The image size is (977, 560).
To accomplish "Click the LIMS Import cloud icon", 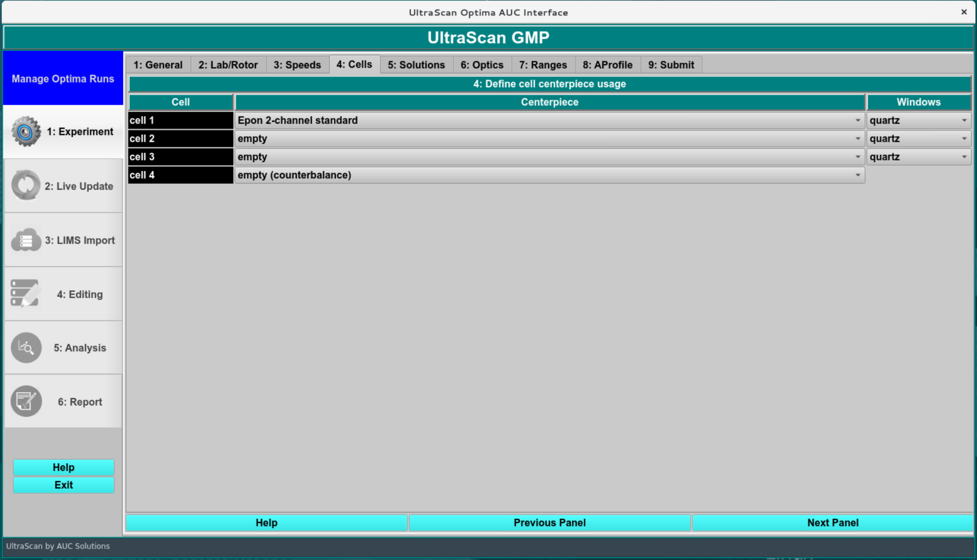I will click(x=25, y=240).
